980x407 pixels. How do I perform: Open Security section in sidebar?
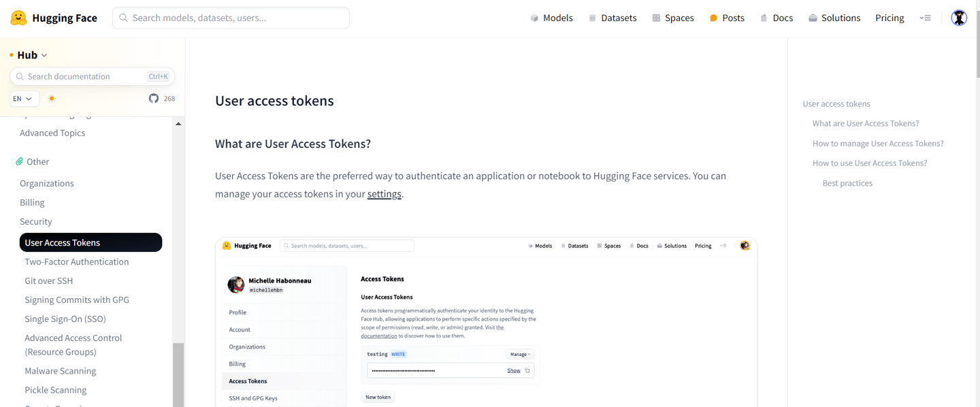point(36,221)
